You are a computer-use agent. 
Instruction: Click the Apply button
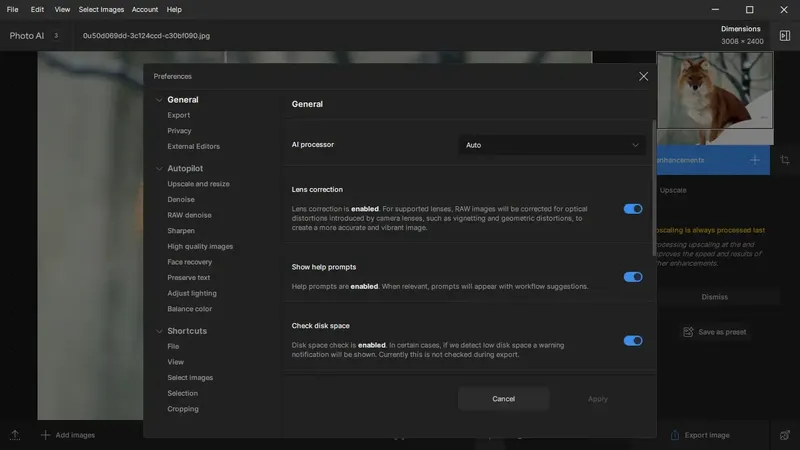click(597, 399)
